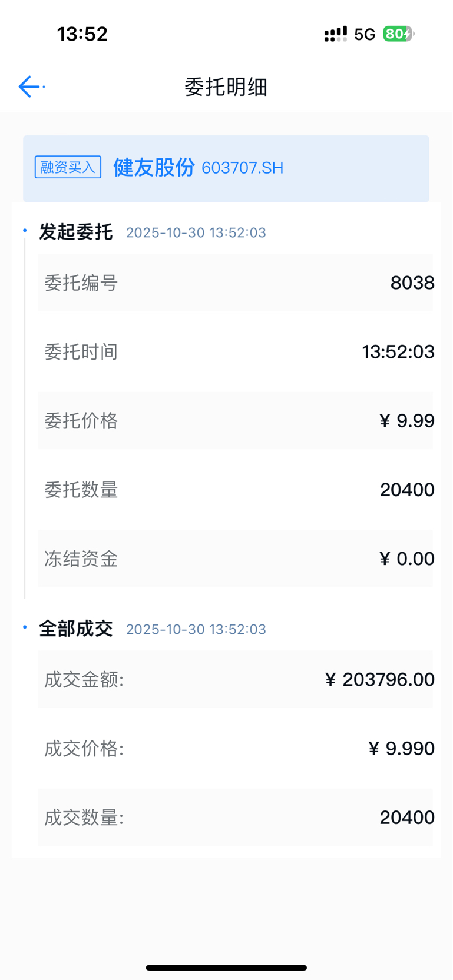Viewport: 453px width, 980px height.
Task: Tap the stock code 603707.SH
Action: click(x=242, y=168)
